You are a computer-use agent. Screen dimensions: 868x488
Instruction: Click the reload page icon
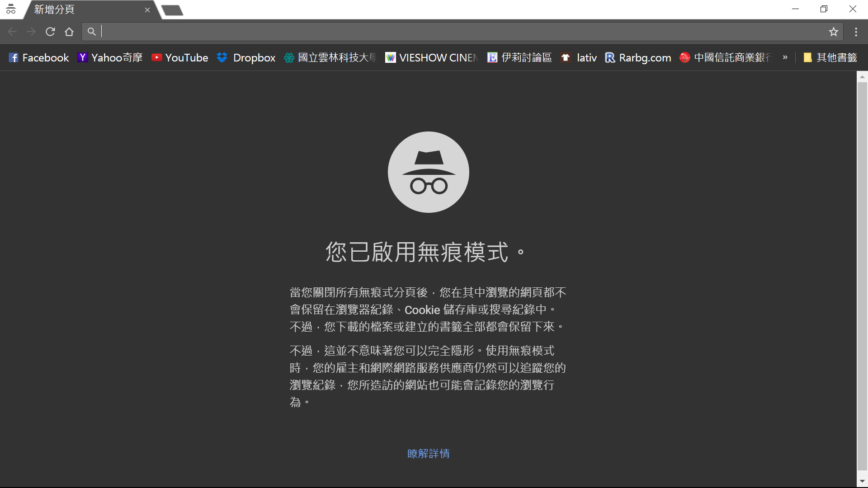click(x=50, y=32)
